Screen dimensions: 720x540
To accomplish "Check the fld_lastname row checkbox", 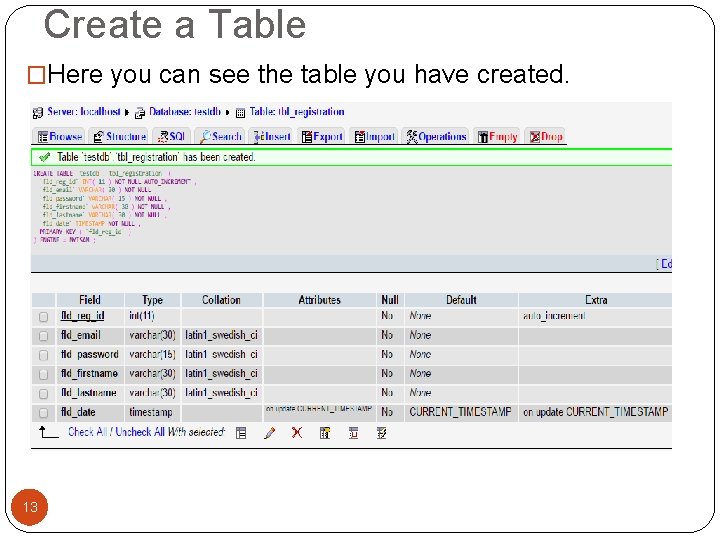I will coord(43,394).
